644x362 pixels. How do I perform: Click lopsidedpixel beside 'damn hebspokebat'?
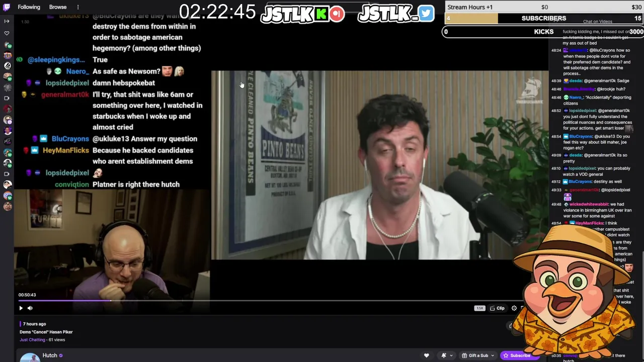pyautogui.click(x=67, y=83)
